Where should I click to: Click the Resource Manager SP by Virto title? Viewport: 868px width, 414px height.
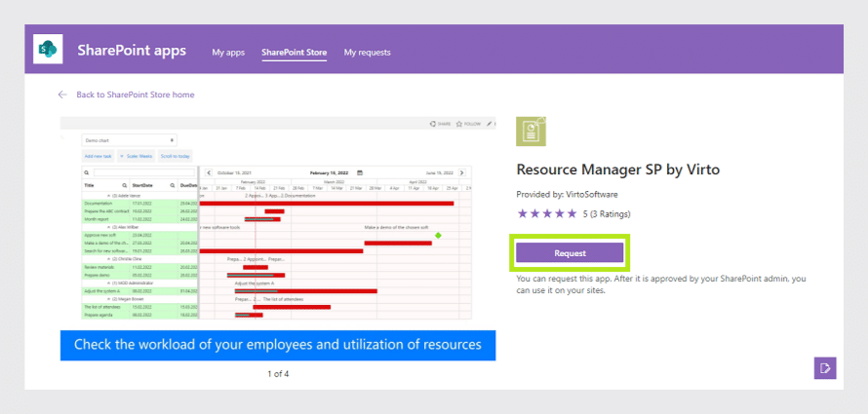[617, 169]
